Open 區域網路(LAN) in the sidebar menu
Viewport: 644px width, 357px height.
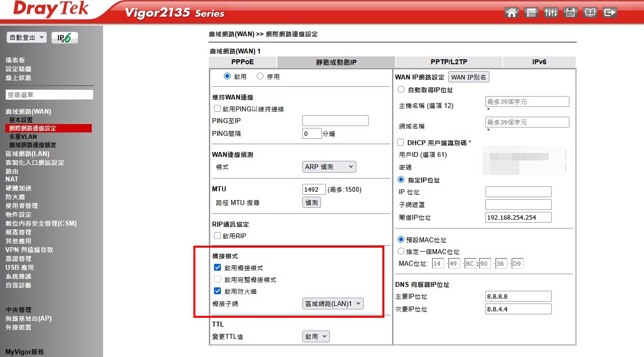(x=27, y=153)
